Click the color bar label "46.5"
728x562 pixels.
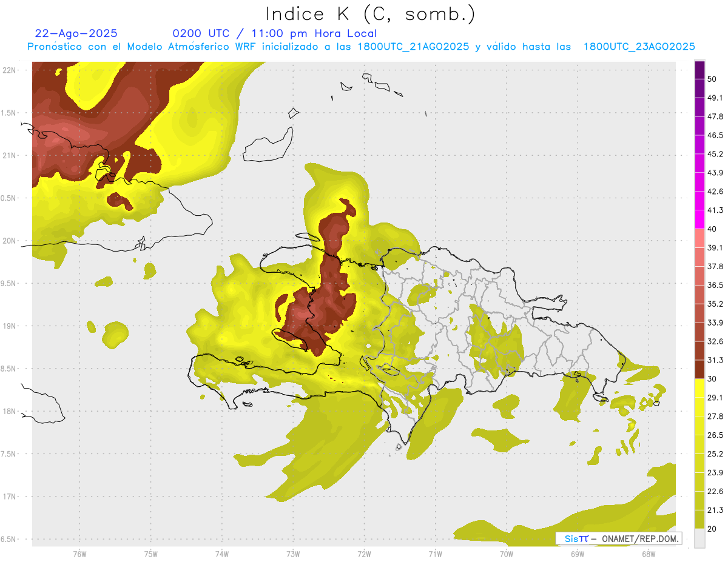715,135
